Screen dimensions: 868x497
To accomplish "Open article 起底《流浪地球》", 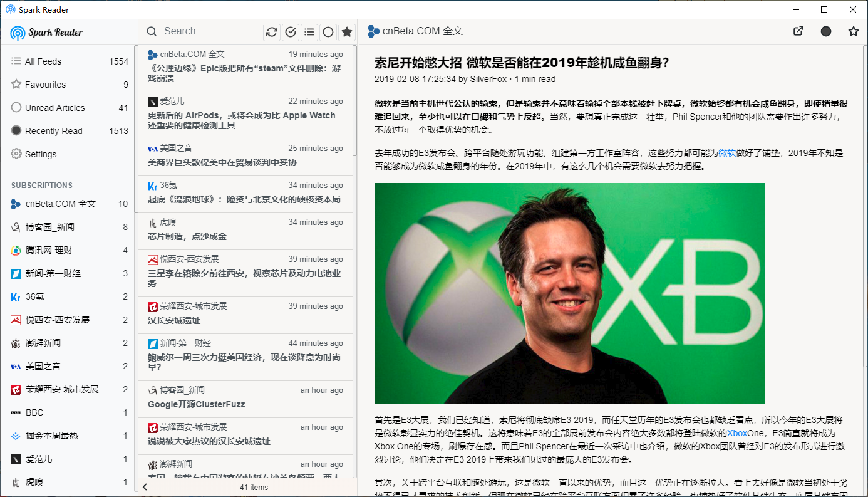I will click(x=245, y=194).
